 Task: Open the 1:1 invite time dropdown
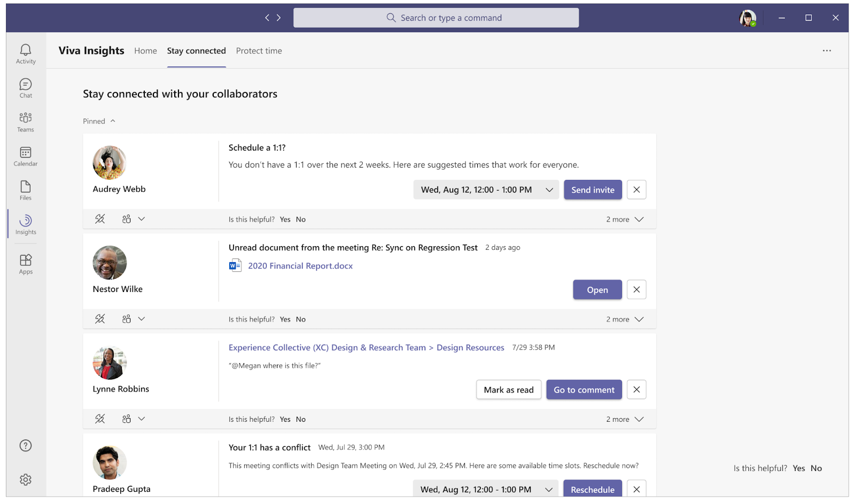486,190
